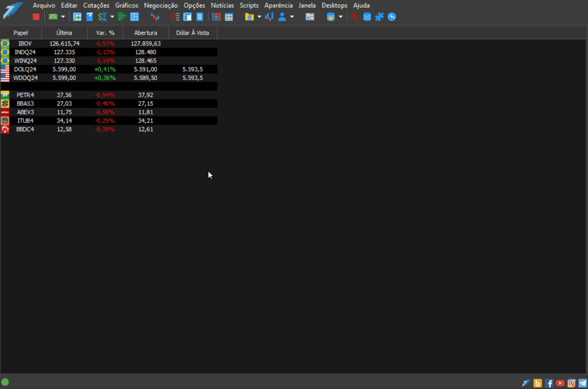Click the database with star icon
The width and height of the screenshot is (588, 389).
click(331, 17)
